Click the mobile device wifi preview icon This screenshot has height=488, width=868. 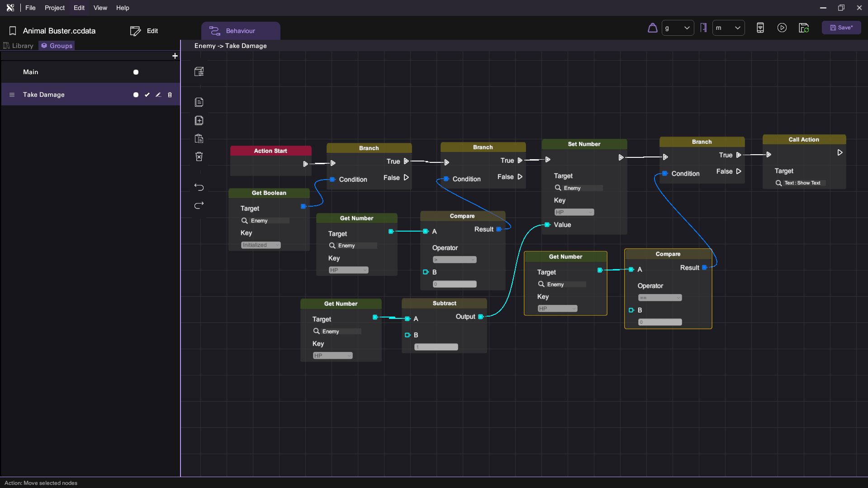click(x=760, y=28)
